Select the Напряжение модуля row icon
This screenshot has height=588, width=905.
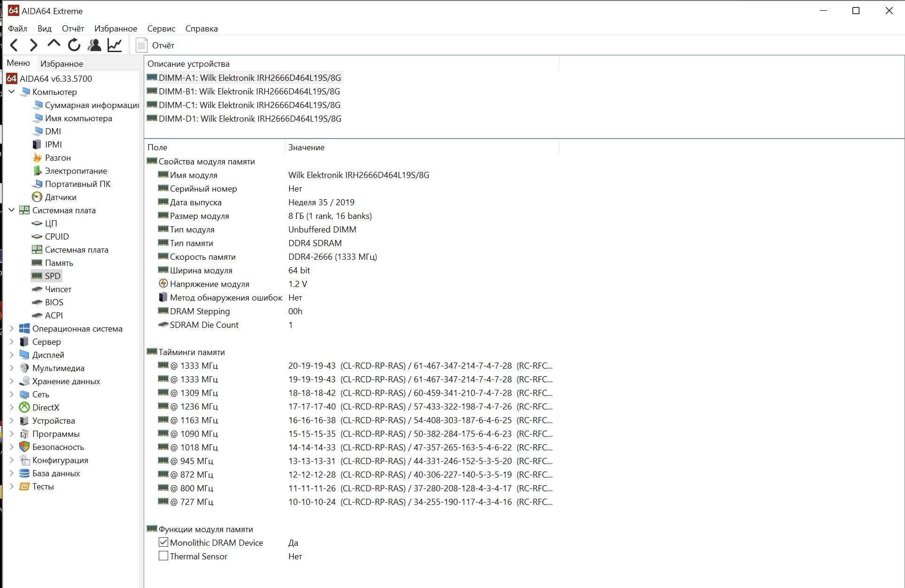coord(163,283)
